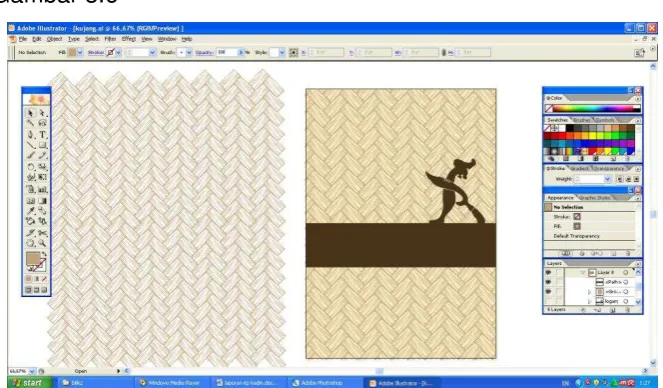Select the Pen tool
Viewport: 663px width, 388px height.
coord(30,135)
